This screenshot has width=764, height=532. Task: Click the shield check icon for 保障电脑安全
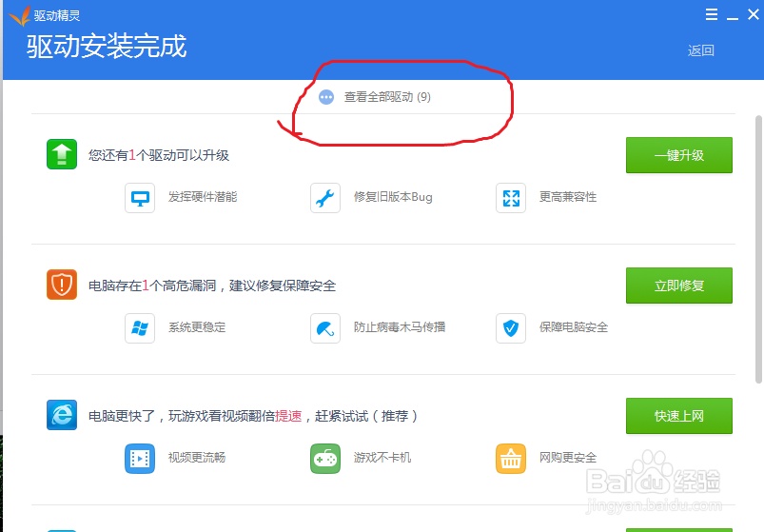[x=511, y=328]
